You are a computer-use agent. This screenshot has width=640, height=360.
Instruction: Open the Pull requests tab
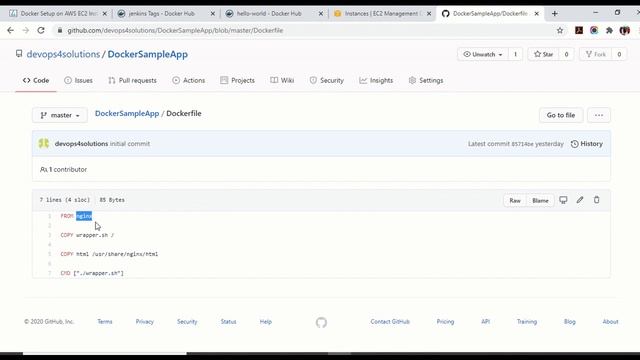pyautogui.click(x=132, y=80)
